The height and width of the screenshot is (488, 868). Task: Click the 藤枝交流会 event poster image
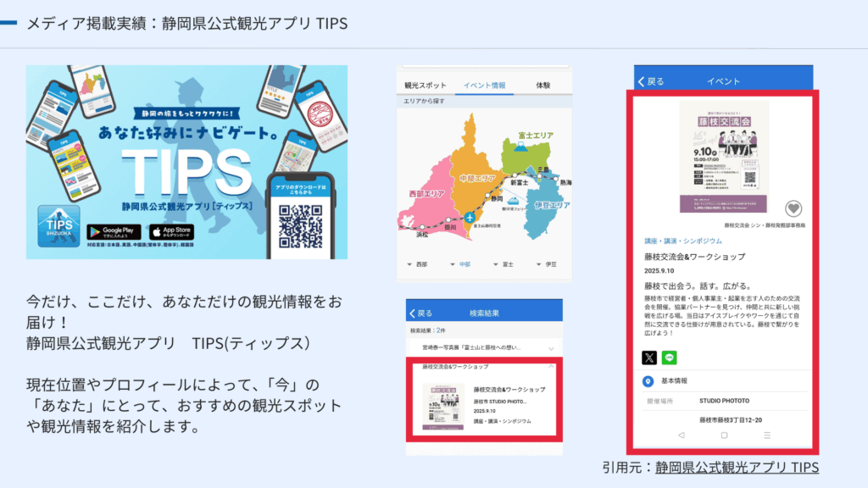click(x=724, y=157)
